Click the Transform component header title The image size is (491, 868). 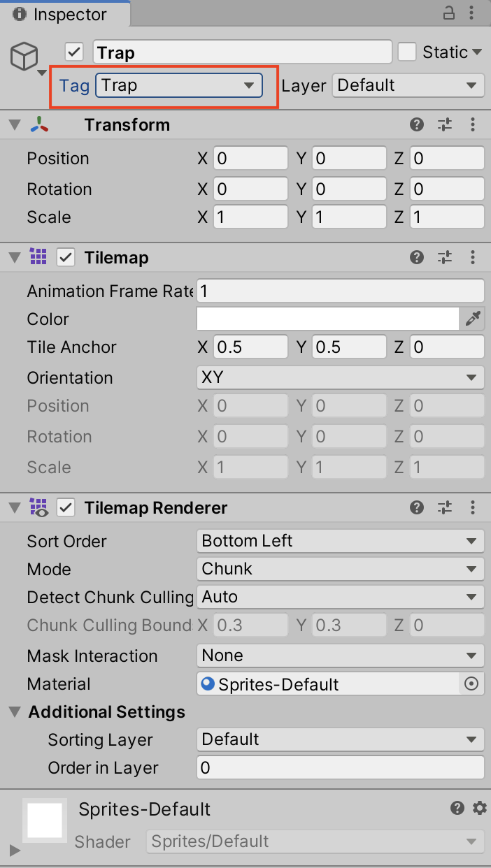pos(127,125)
